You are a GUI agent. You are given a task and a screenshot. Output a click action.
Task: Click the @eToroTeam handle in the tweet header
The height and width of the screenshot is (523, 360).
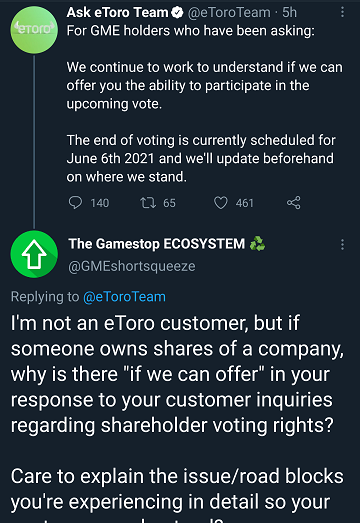click(229, 12)
